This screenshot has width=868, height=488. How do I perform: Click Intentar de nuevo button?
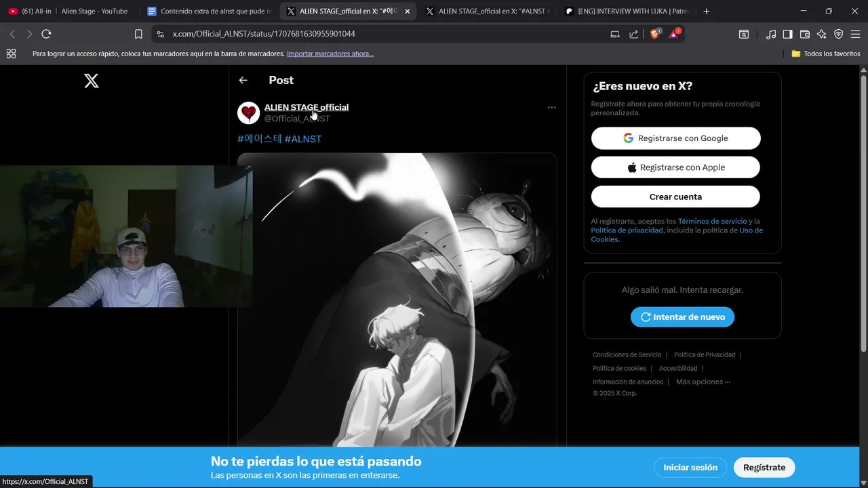(682, 317)
